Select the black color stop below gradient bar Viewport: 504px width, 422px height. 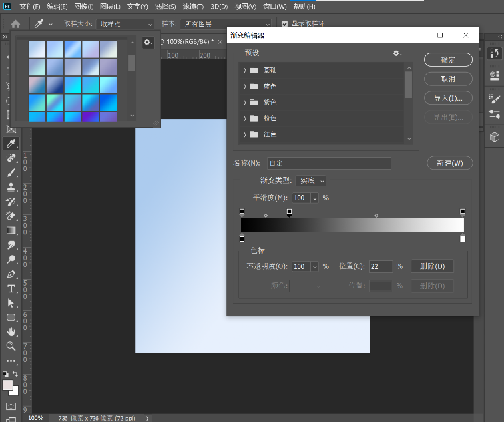242,238
